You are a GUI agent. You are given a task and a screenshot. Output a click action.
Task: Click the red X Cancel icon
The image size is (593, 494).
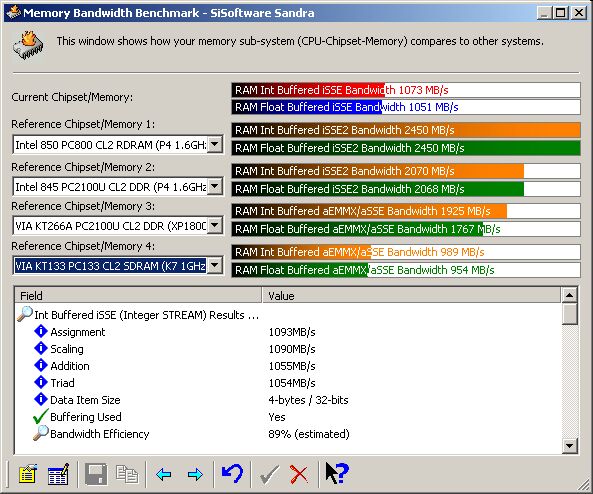pyautogui.click(x=299, y=474)
